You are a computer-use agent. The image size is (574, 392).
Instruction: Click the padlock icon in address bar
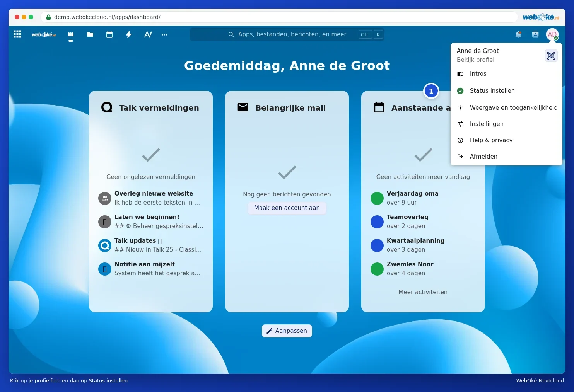(48, 17)
